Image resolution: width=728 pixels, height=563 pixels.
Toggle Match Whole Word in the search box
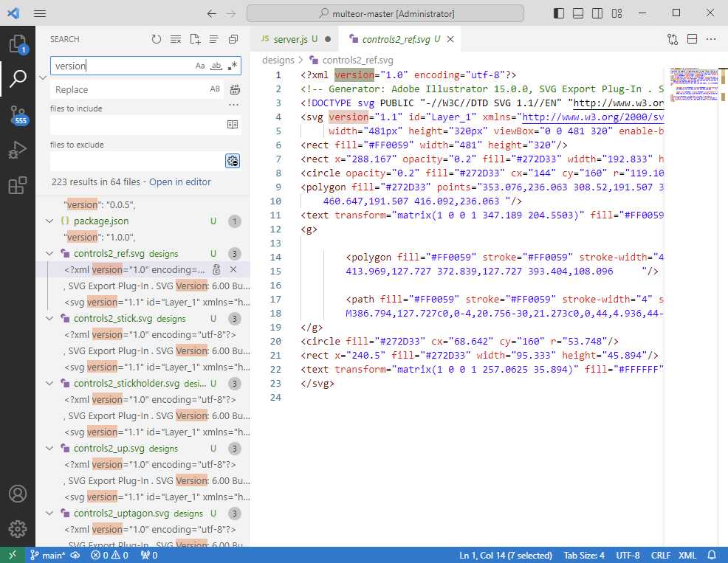[x=216, y=66]
